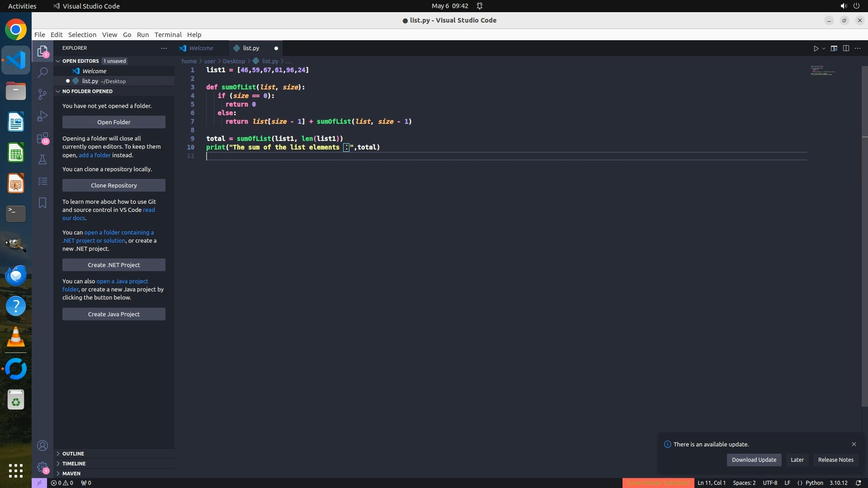Toggle notifications bell in status bar
This screenshot has width=868, height=488.
pyautogui.click(x=858, y=483)
